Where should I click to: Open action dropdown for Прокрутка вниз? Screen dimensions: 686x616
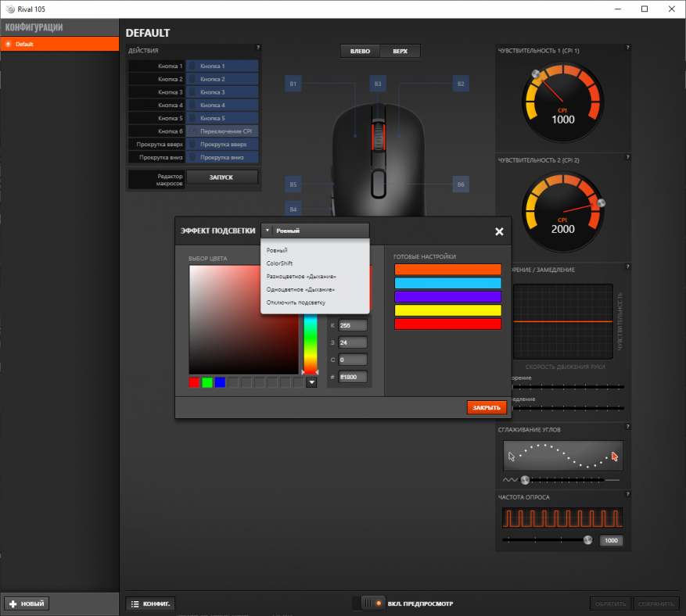[x=222, y=157]
